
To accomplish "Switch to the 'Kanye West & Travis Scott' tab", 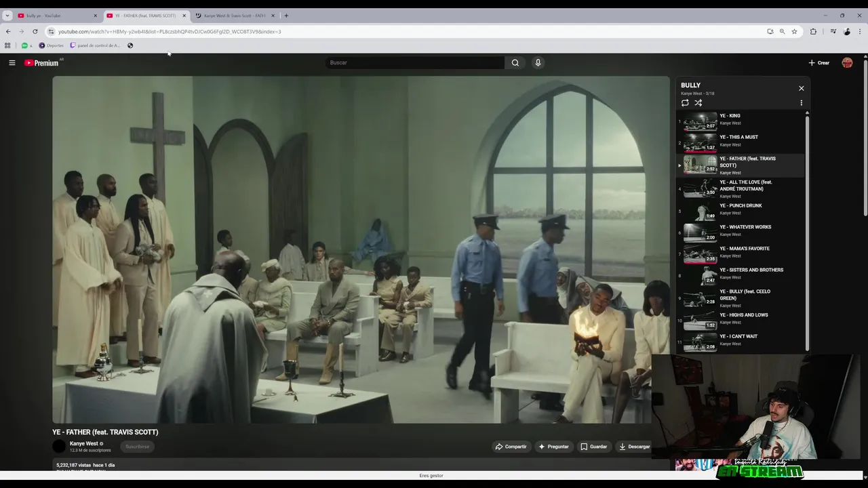I will tap(234, 16).
